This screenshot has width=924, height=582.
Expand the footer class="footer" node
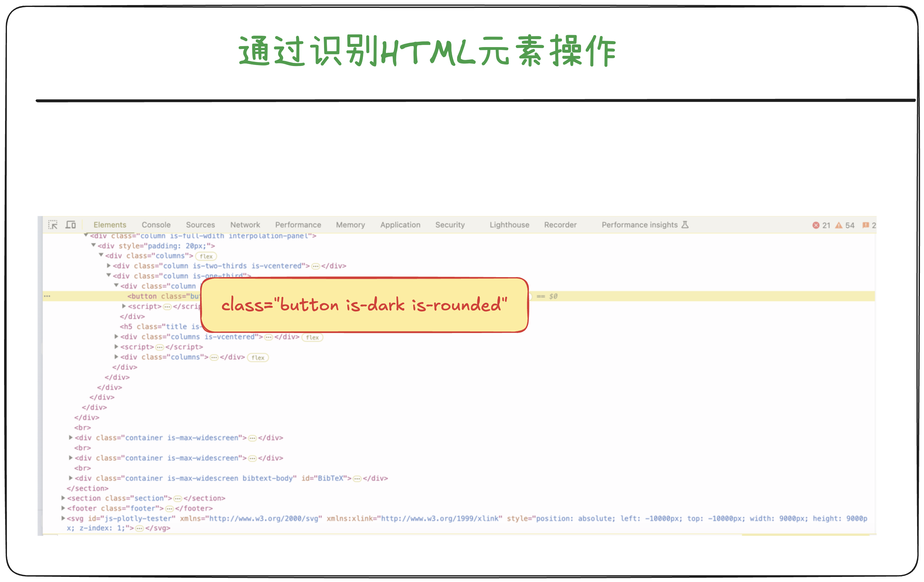point(63,508)
